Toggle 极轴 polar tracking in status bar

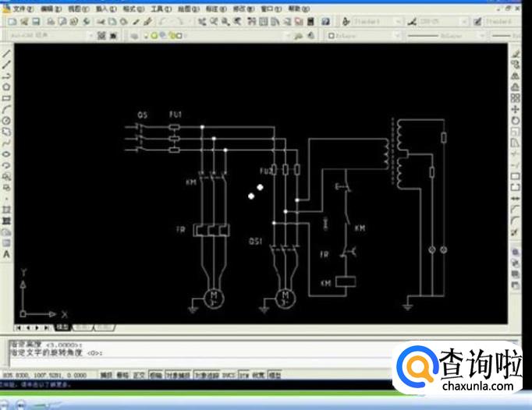coord(156,375)
